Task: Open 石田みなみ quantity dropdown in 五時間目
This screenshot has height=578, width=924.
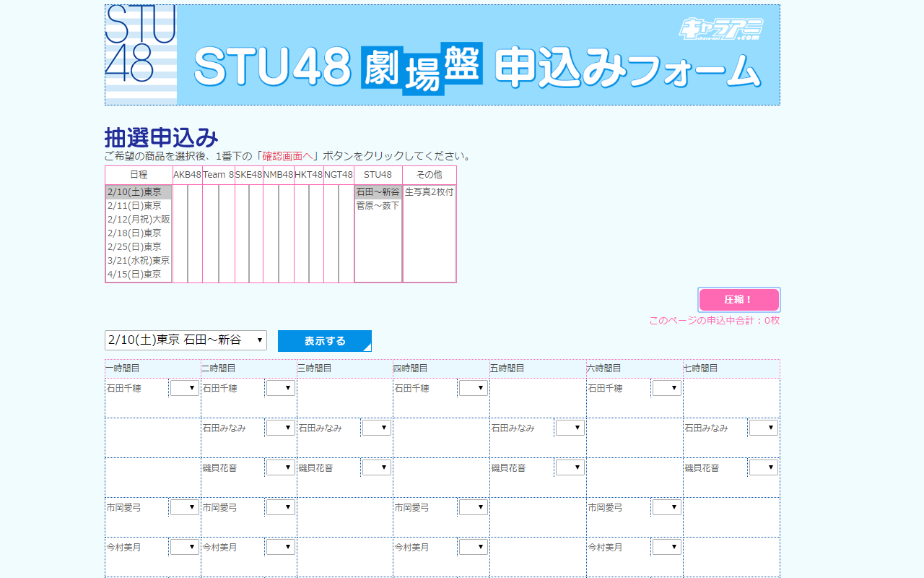Action: click(570, 428)
